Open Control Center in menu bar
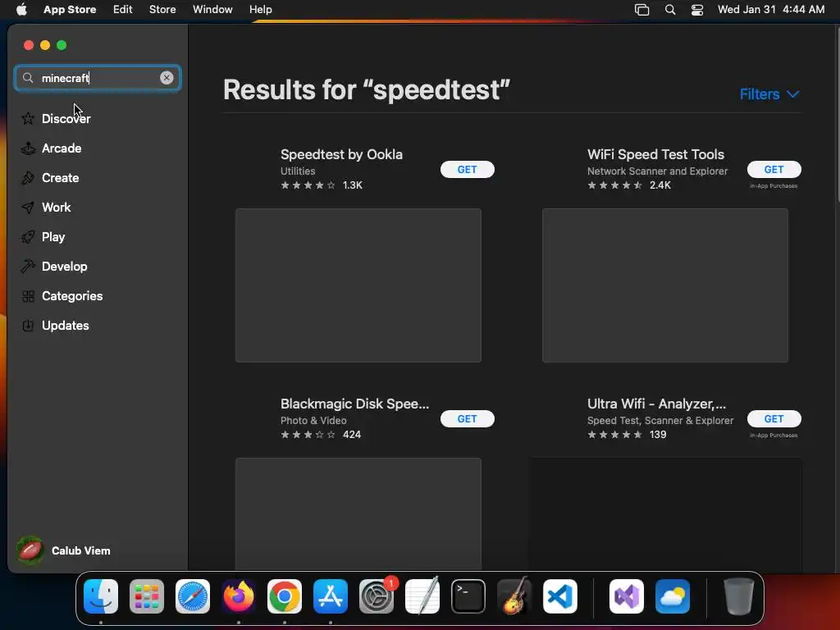This screenshot has height=630, width=840. tap(697, 10)
